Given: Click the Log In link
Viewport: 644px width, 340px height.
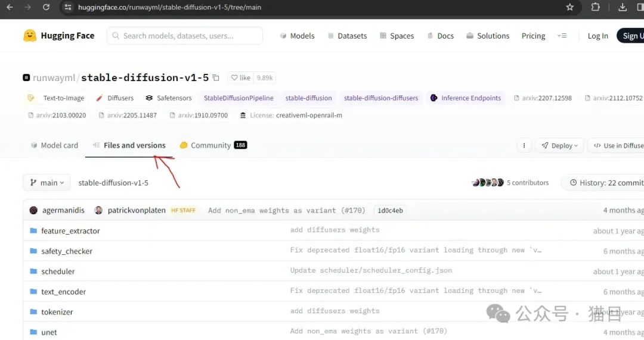Looking at the screenshot, I should [x=598, y=36].
